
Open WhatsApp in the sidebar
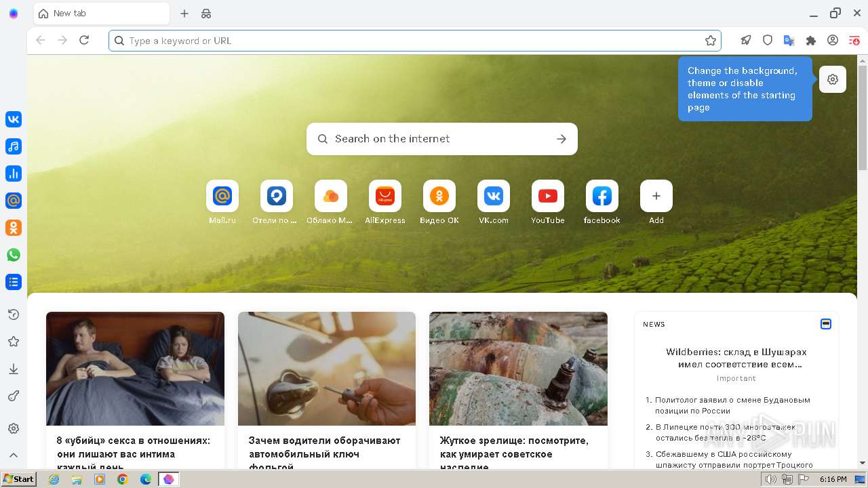point(14,255)
